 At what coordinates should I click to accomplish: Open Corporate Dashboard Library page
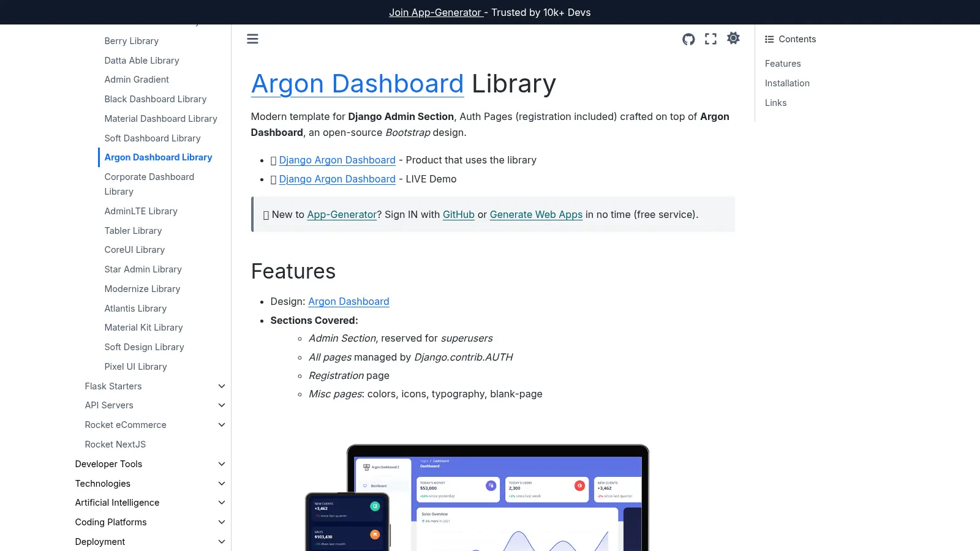[149, 184]
